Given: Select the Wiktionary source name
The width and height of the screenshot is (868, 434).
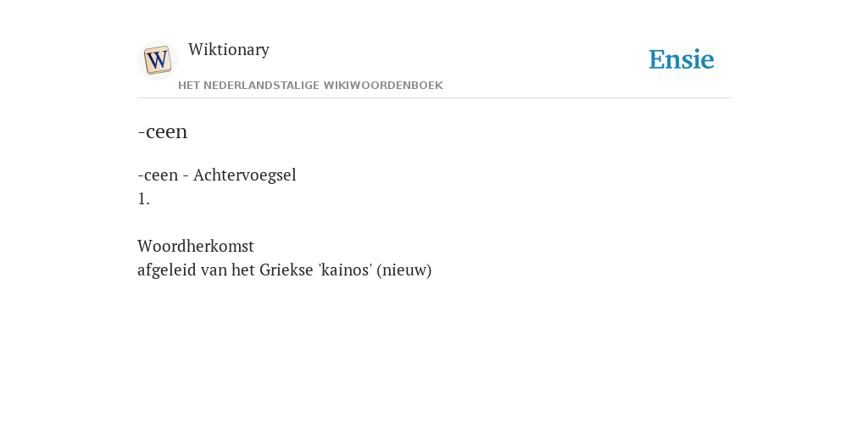Looking at the screenshot, I should 229,49.
